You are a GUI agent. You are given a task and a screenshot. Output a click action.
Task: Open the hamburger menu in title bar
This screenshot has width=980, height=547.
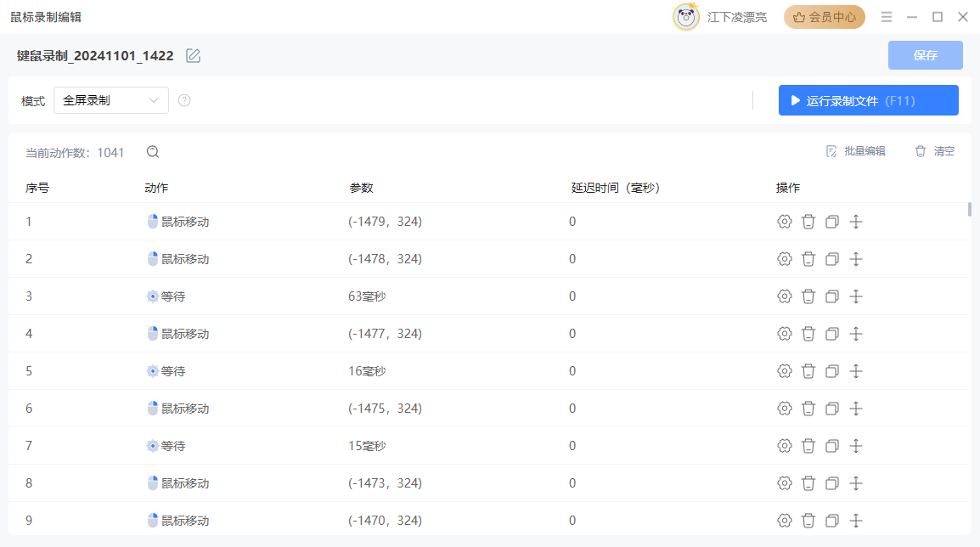click(x=887, y=17)
